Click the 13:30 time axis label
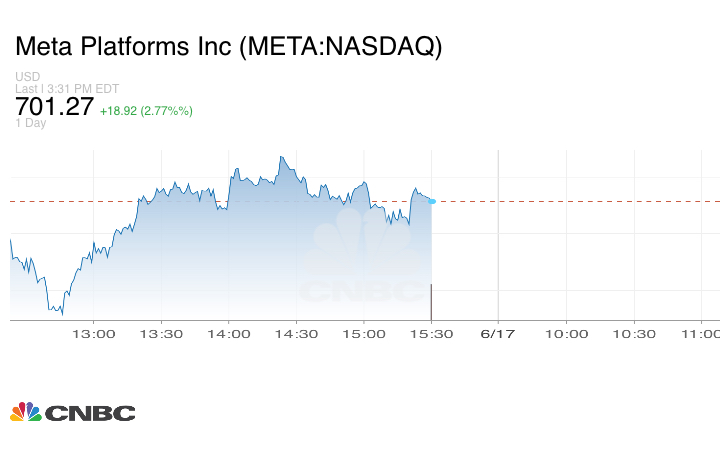720x450 pixels. pyautogui.click(x=163, y=335)
